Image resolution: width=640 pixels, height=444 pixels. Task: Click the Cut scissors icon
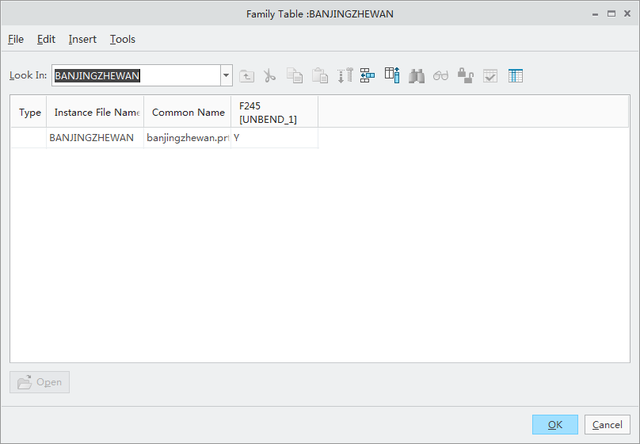[x=269, y=76]
